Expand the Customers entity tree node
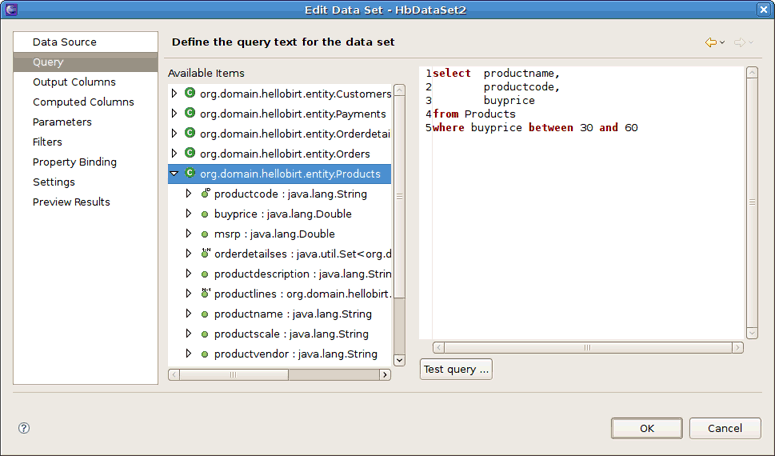The image size is (775, 456). [x=174, y=94]
